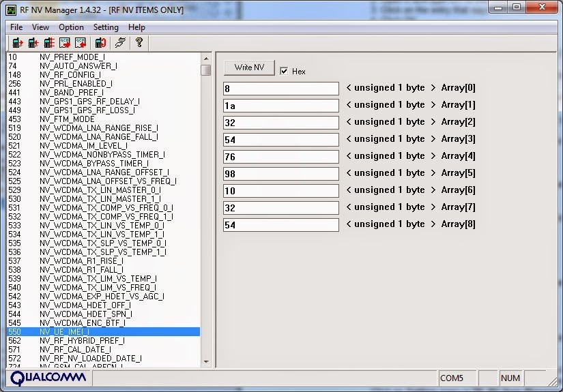The height and width of the screenshot is (392, 563).
Task: Click the first QCN file toolbar icon
Action: (64, 43)
